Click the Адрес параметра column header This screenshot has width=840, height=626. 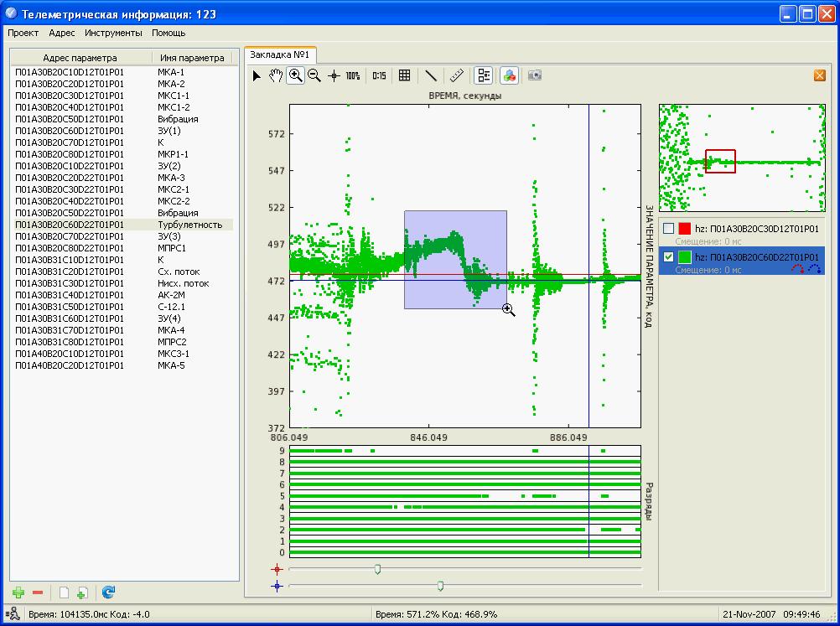(x=80, y=58)
